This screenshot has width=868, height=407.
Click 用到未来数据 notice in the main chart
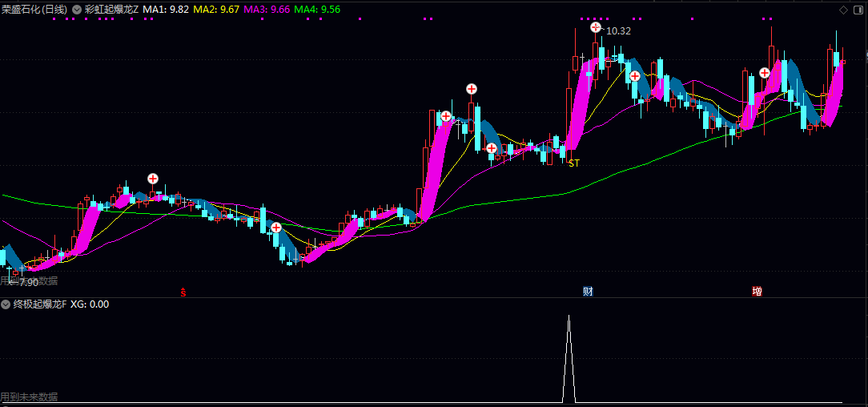[x=29, y=280]
